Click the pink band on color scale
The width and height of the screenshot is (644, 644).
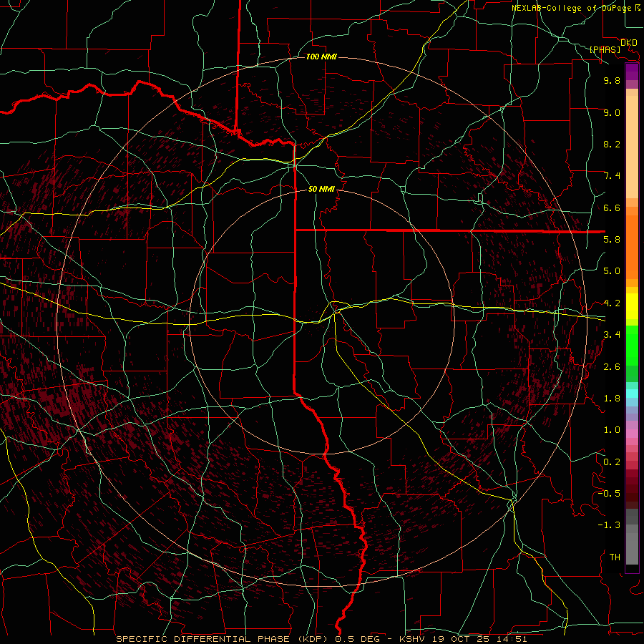point(632,434)
